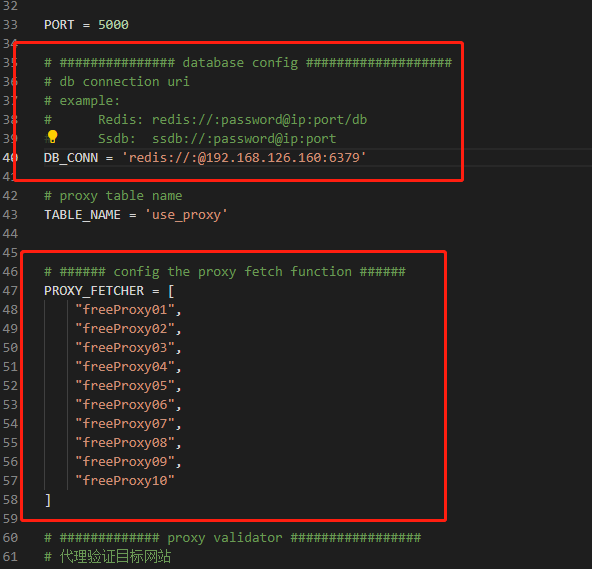Click the 'proxy table name' comment
The width and height of the screenshot is (592, 569).
point(113,196)
